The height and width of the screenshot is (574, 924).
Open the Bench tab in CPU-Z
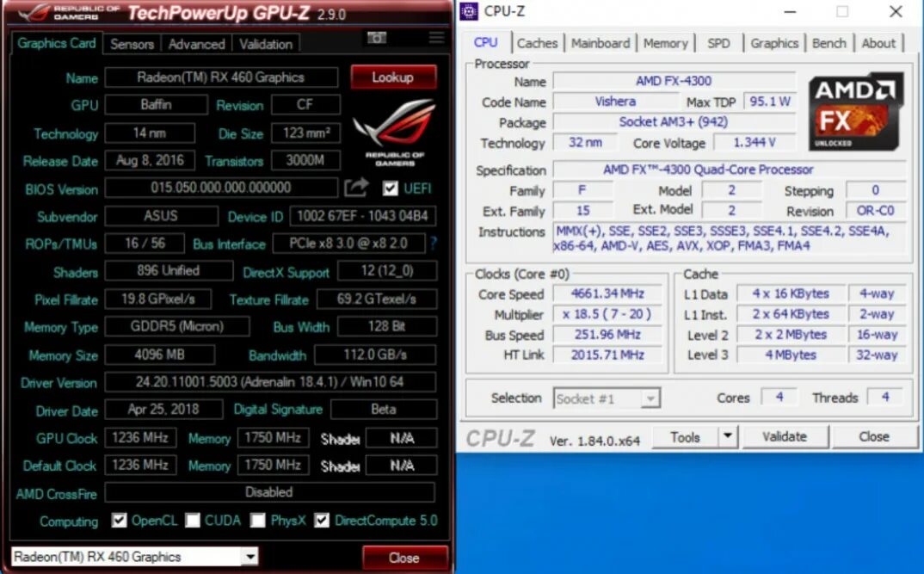tap(829, 43)
